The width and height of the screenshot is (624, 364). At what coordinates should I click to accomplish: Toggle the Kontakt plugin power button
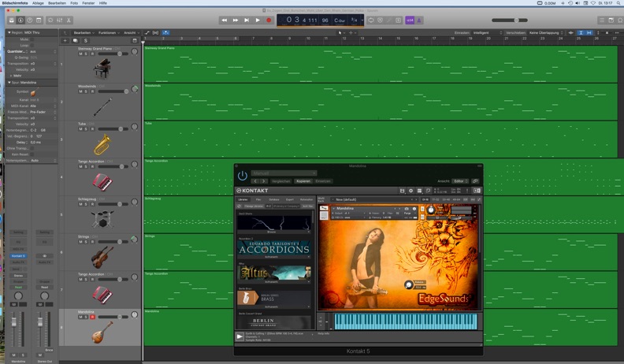tap(243, 176)
